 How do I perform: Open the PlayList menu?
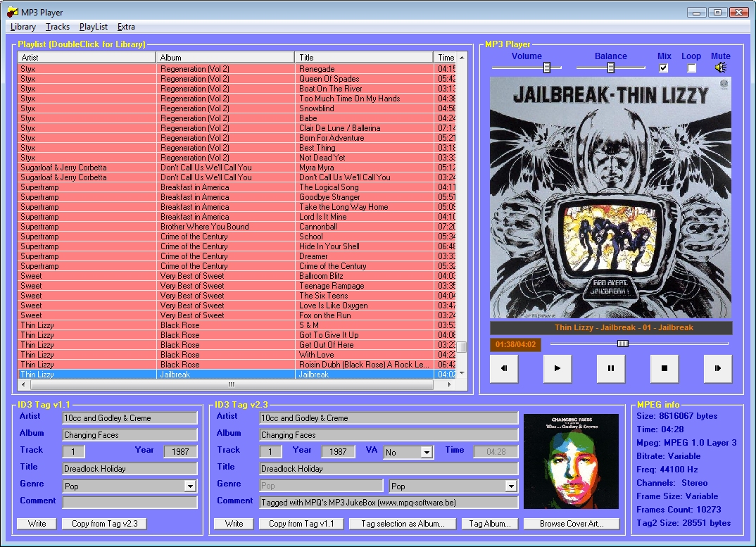[x=93, y=27]
